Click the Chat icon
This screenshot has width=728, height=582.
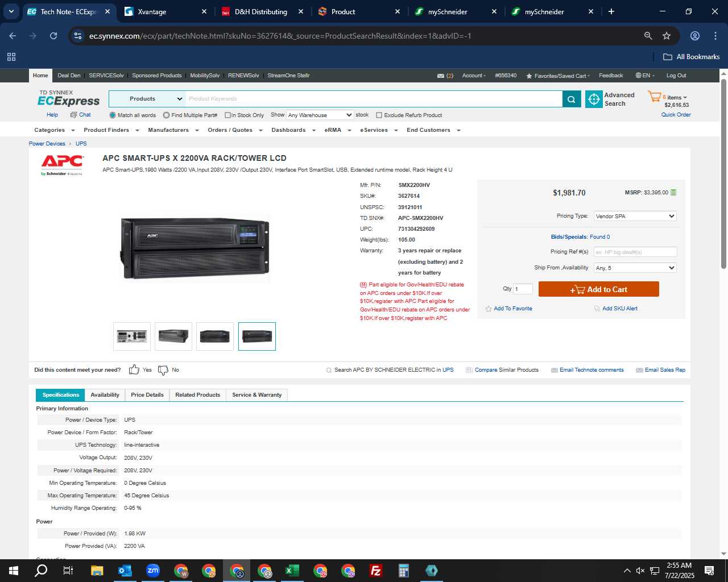tap(73, 115)
